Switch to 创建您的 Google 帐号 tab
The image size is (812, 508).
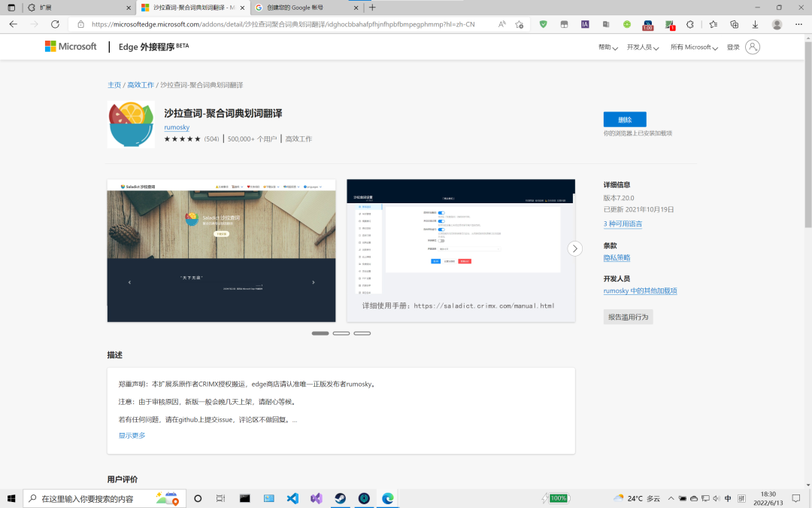(x=307, y=8)
